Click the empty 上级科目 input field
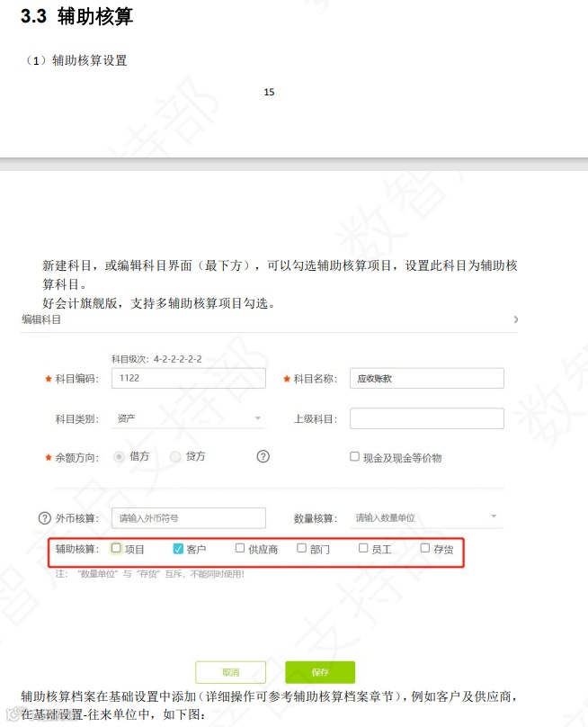This screenshot has width=588, height=727. (427, 418)
